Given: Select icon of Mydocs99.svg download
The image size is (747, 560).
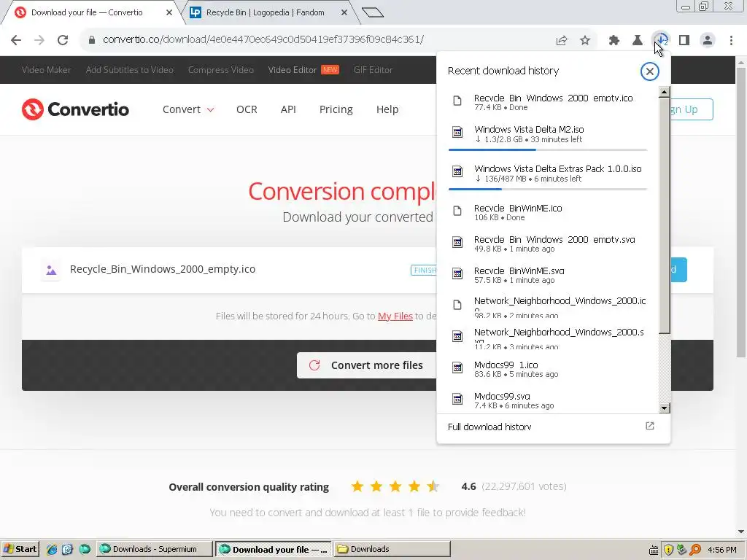Looking at the screenshot, I should pyautogui.click(x=457, y=399).
